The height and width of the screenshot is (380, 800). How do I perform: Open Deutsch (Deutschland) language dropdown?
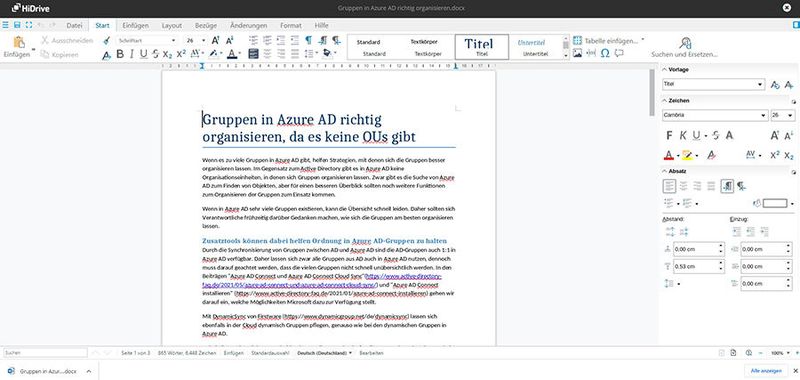324,353
